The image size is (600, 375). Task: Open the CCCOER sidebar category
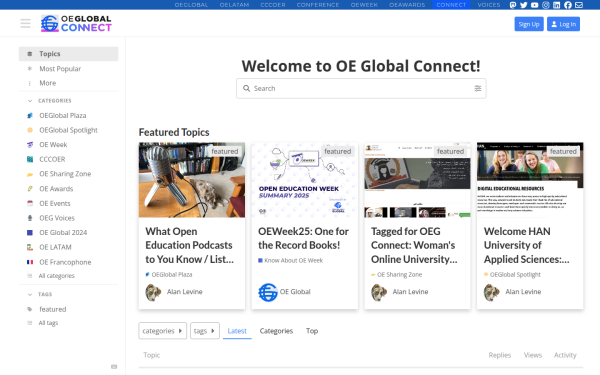68,159
